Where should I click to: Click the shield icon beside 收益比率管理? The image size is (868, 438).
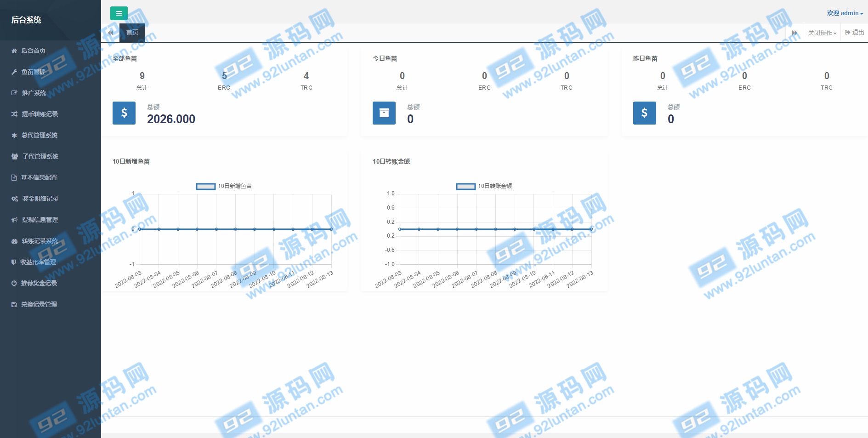point(14,262)
